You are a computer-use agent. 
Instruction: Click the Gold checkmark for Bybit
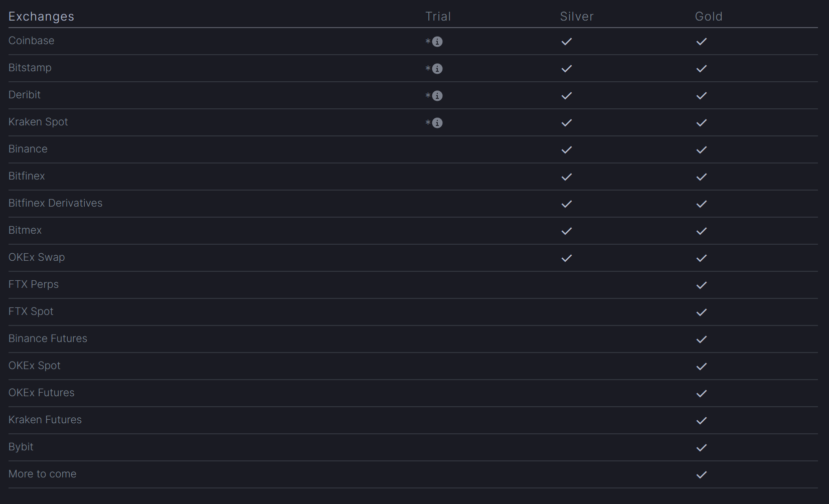(x=702, y=448)
